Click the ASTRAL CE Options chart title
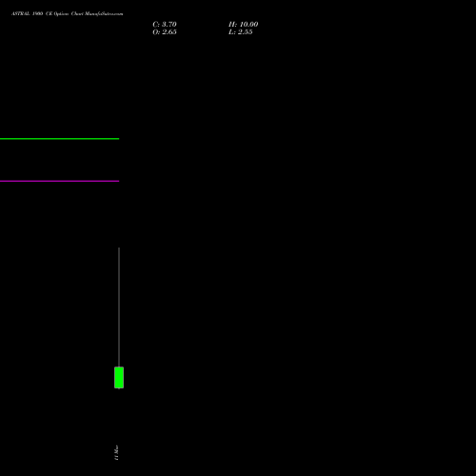Viewport: 476px width, 476px height. click(x=68, y=13)
